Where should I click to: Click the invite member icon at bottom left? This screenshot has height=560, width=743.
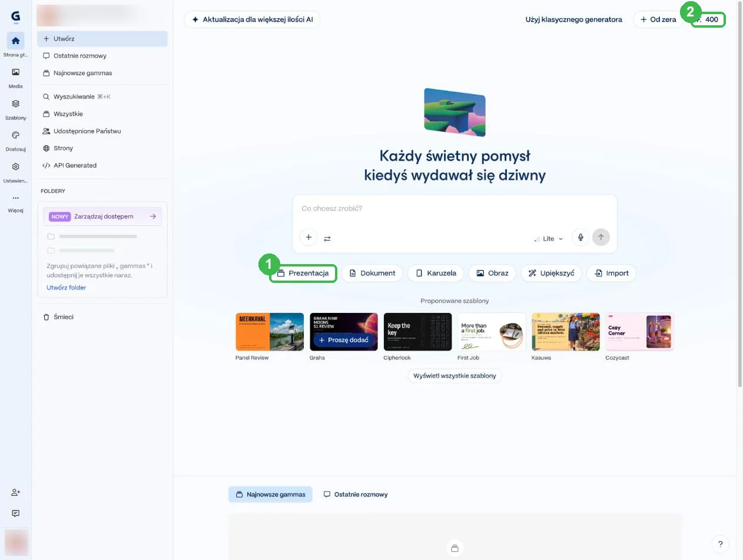[15, 492]
